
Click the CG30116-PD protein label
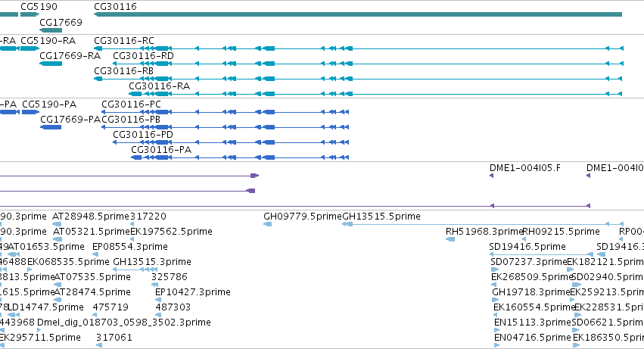[143, 135]
